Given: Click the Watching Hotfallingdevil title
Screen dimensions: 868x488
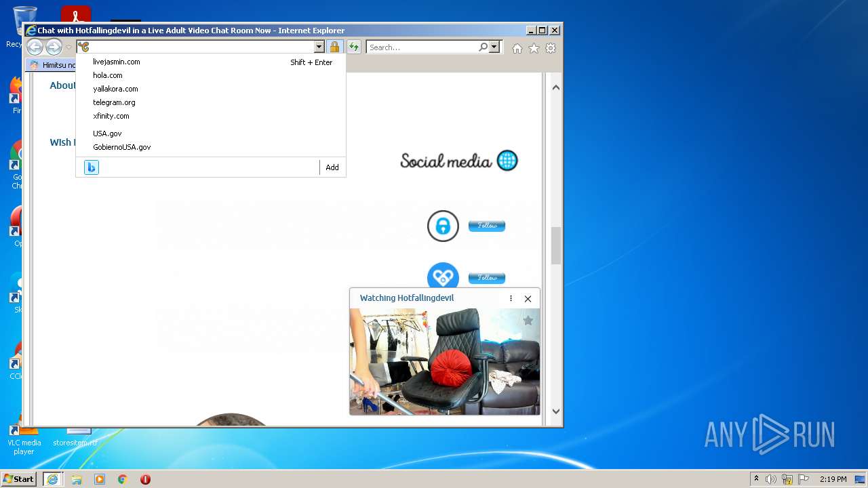Looking at the screenshot, I should coord(407,298).
